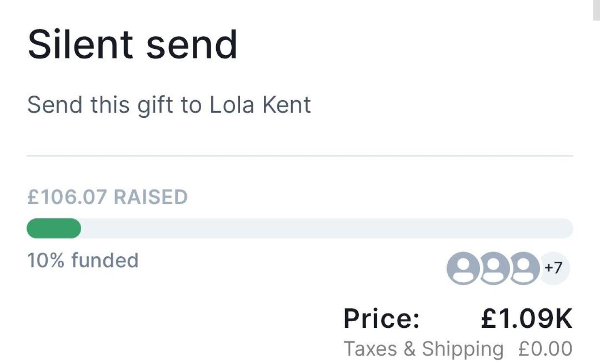The width and height of the screenshot is (600, 364).
Task: Click the green filled progress bar segment
Action: point(54,229)
